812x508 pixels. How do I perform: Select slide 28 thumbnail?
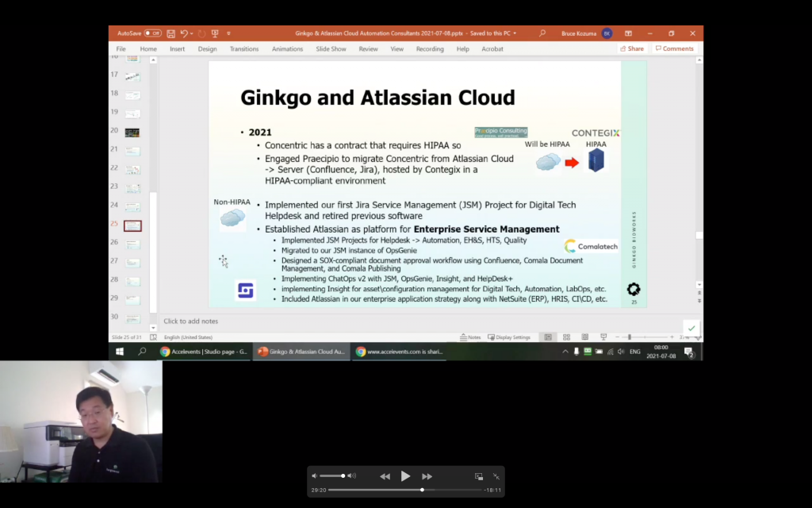click(132, 282)
